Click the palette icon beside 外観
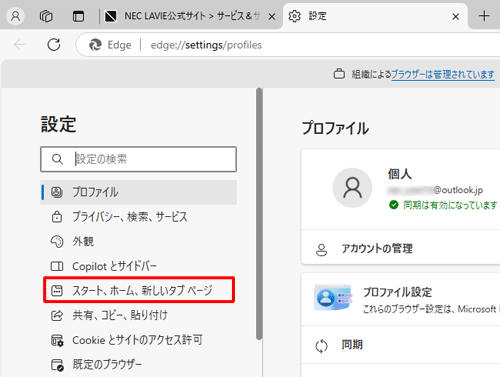This screenshot has height=377, width=500. [x=57, y=241]
